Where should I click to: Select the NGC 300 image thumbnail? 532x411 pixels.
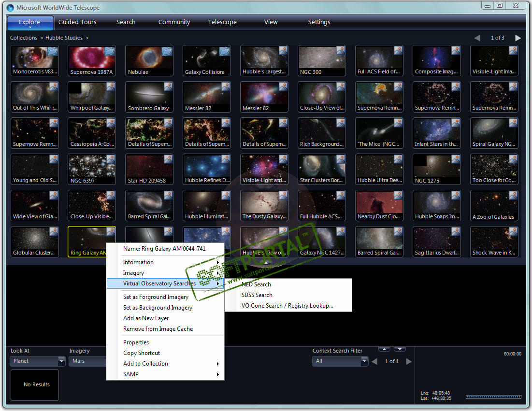(322, 61)
